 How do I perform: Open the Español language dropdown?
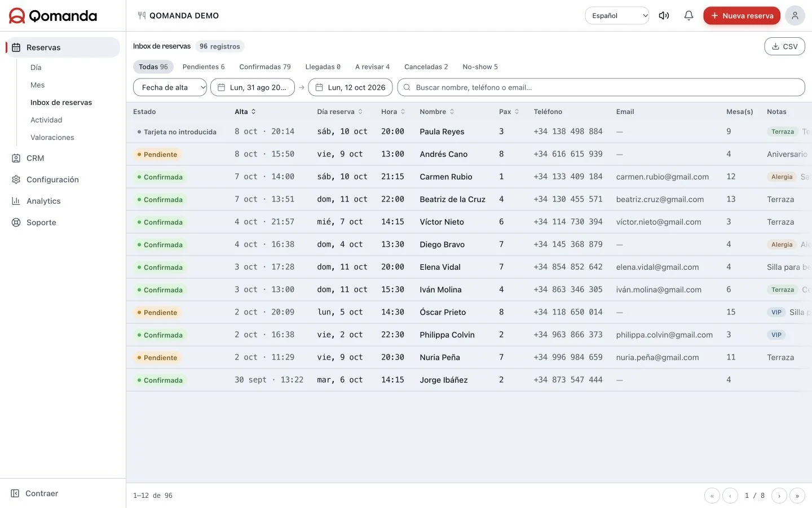coord(617,16)
